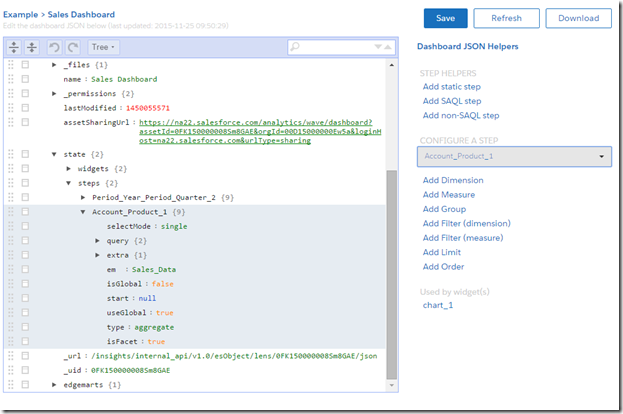Click drag handle of Account_Product_1 row
The image size is (623, 414).
point(11,211)
